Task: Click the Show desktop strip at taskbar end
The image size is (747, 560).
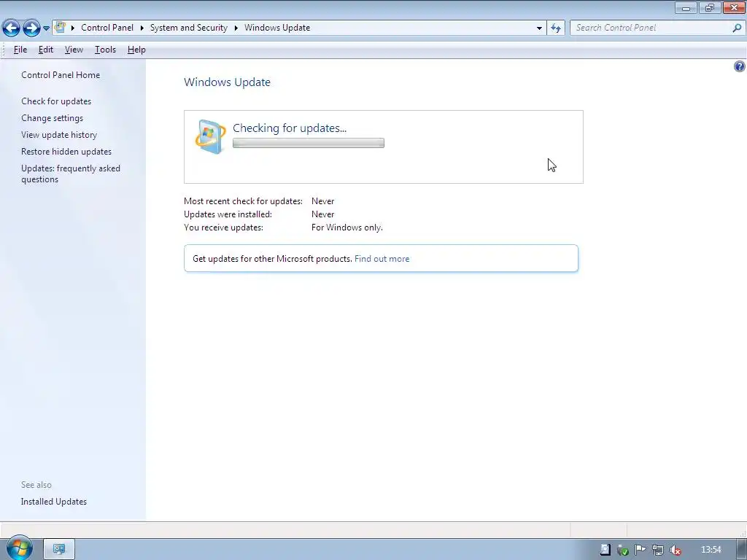Action: 742,549
